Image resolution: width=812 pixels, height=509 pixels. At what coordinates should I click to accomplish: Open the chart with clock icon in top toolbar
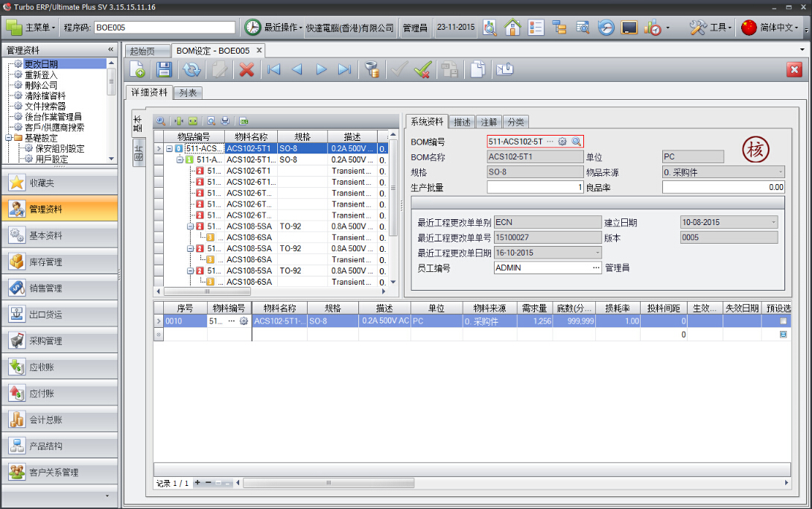[x=653, y=28]
